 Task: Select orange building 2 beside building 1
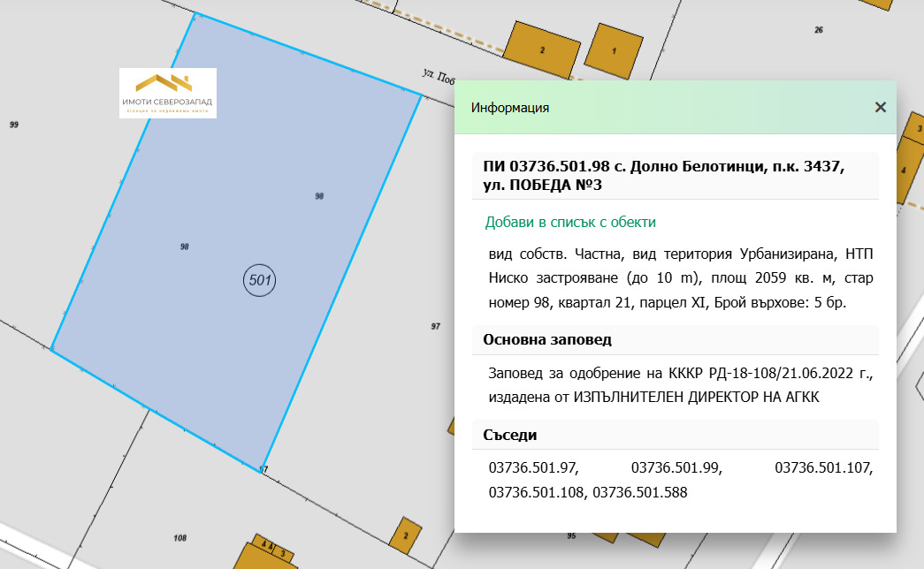(x=541, y=49)
